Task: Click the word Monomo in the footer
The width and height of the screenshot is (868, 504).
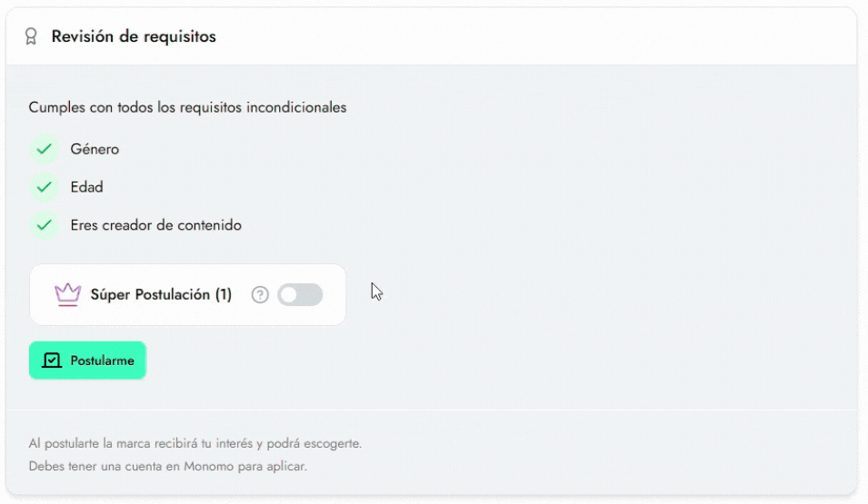Action: click(209, 467)
